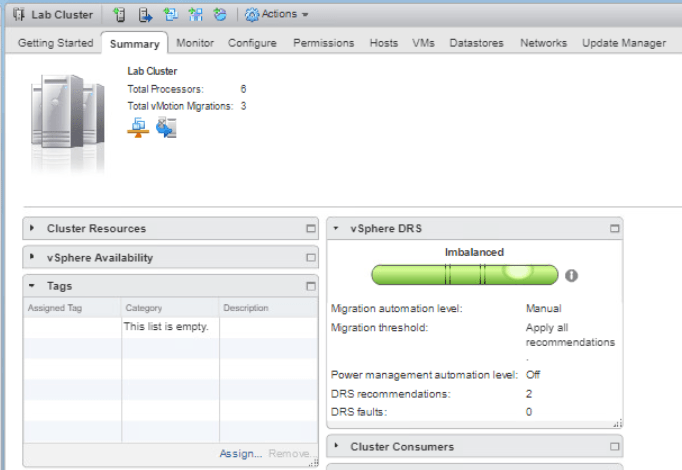Click the green DRS imbalance bar

464,274
